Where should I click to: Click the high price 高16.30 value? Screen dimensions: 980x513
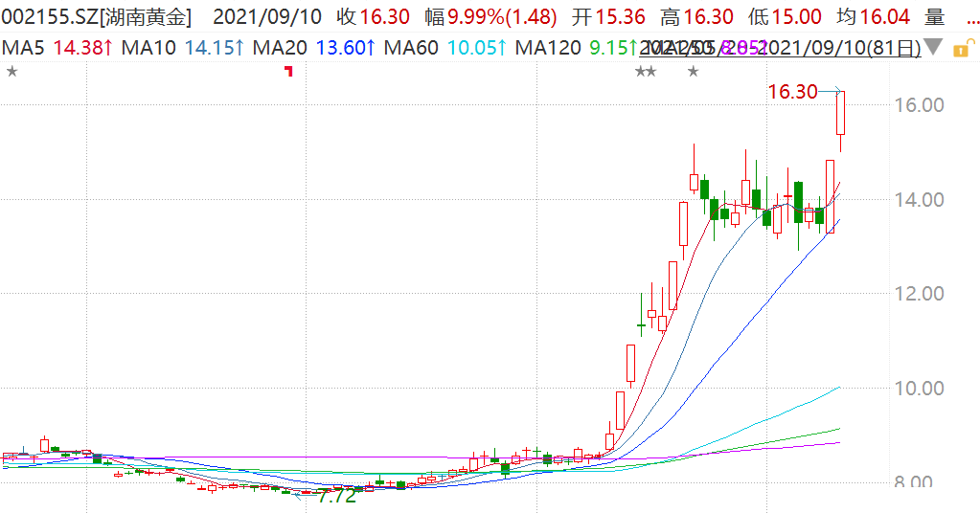696,17
